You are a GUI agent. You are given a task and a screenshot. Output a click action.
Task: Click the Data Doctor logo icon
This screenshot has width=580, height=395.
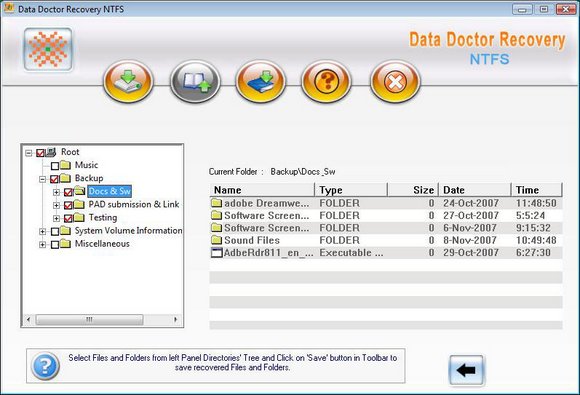pos(48,49)
